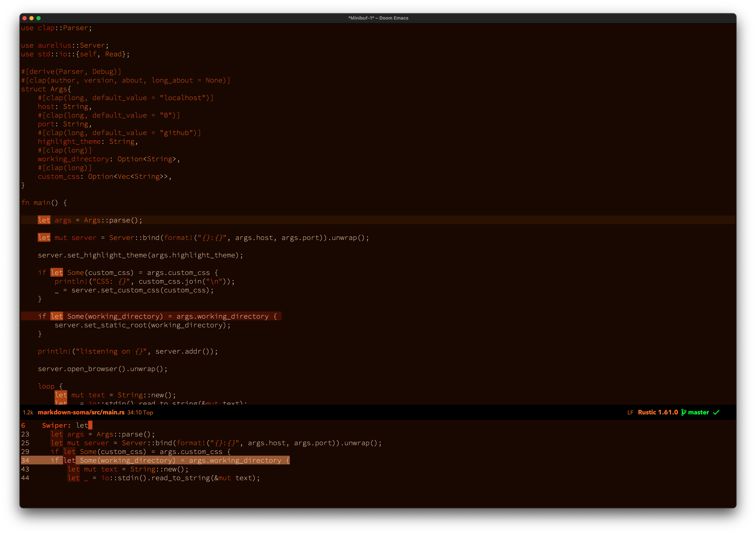
Task: Click the red close window button
Action: pyautogui.click(x=25, y=18)
